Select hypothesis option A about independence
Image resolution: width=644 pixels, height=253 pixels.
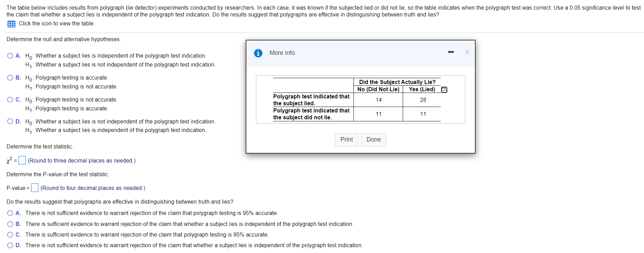point(10,55)
